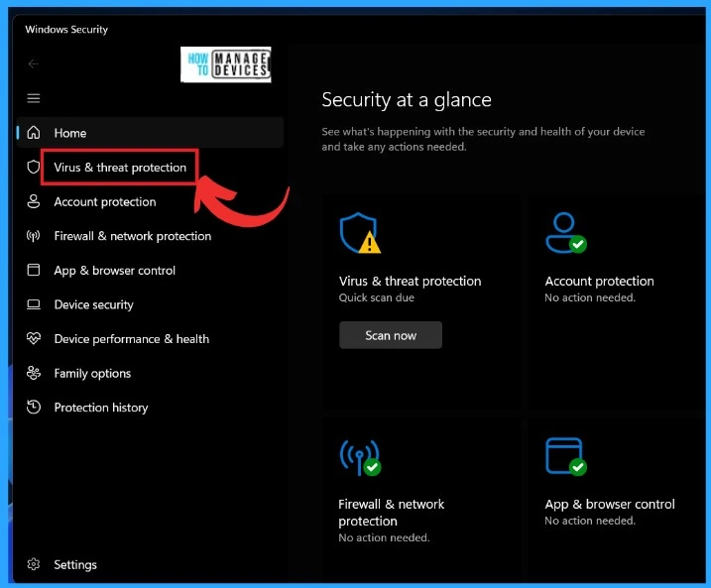This screenshot has width=711, height=588.
Task: Click the Scan now button
Action: click(x=391, y=335)
